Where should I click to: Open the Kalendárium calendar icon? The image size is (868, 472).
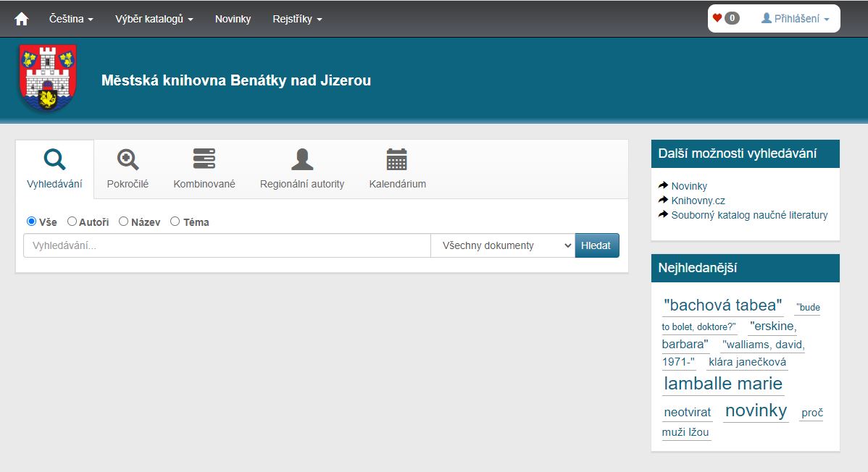tap(397, 159)
